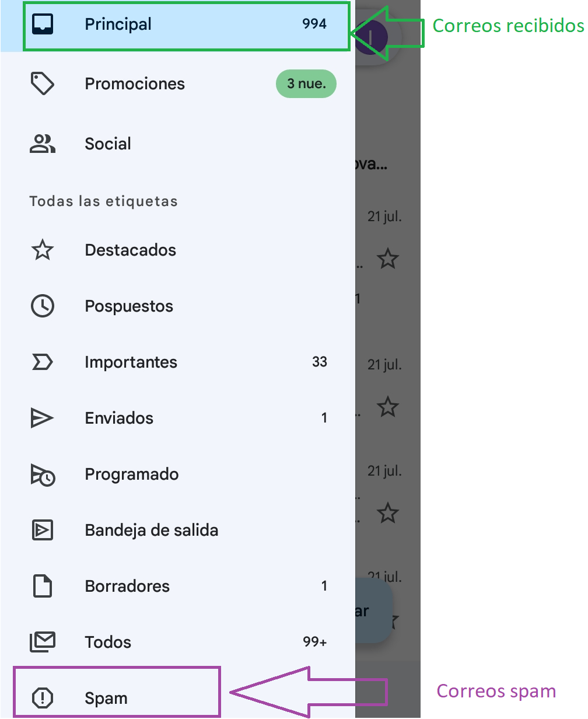Click the Spam warning icon
Screen dimensions: 588x719
tap(42, 697)
